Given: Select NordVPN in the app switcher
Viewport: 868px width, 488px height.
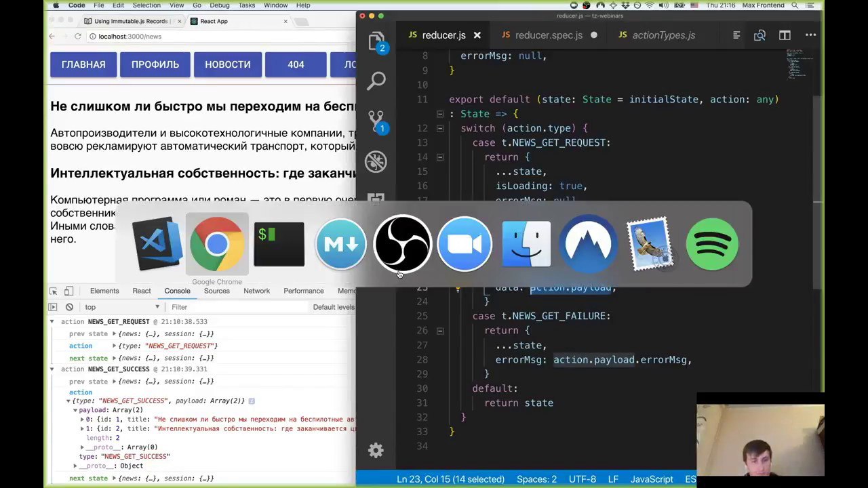Looking at the screenshot, I should coord(588,243).
